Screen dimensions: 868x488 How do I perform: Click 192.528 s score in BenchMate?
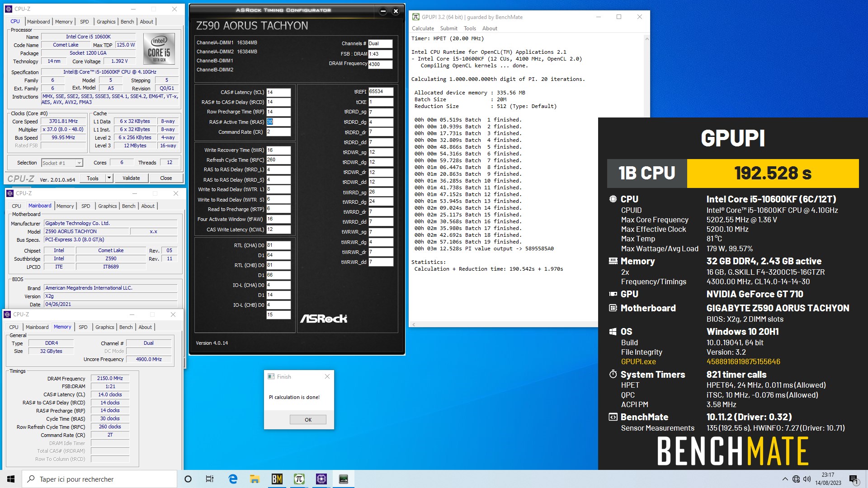coord(773,173)
